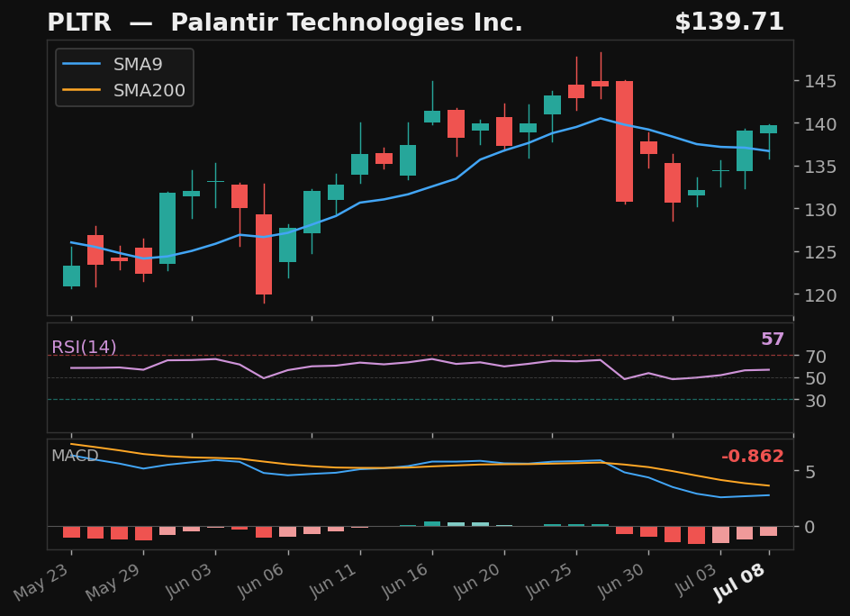This screenshot has width=850, height=616.
Task: Click the Jun 03 date label
Action: (187, 581)
